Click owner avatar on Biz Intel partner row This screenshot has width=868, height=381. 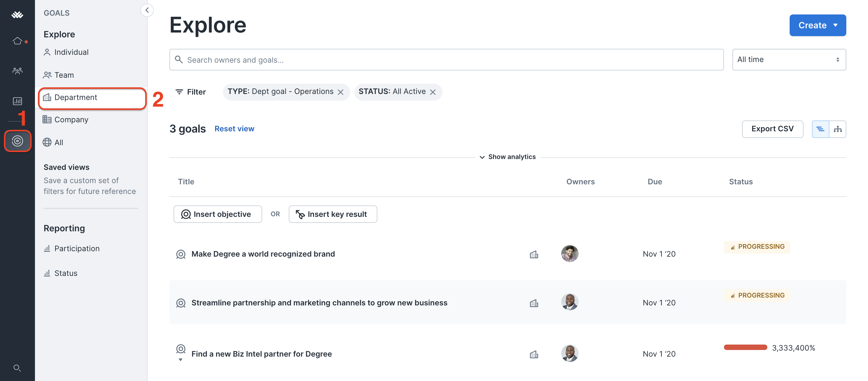pyautogui.click(x=569, y=353)
